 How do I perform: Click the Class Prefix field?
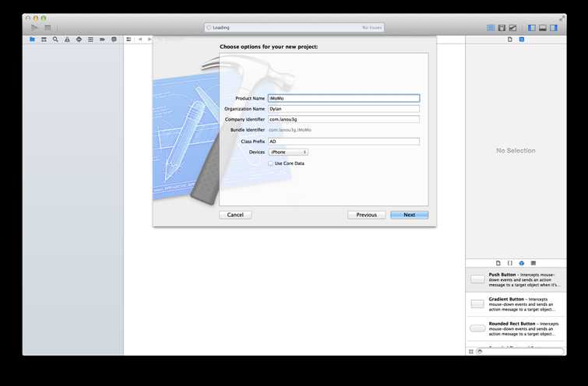[344, 142]
